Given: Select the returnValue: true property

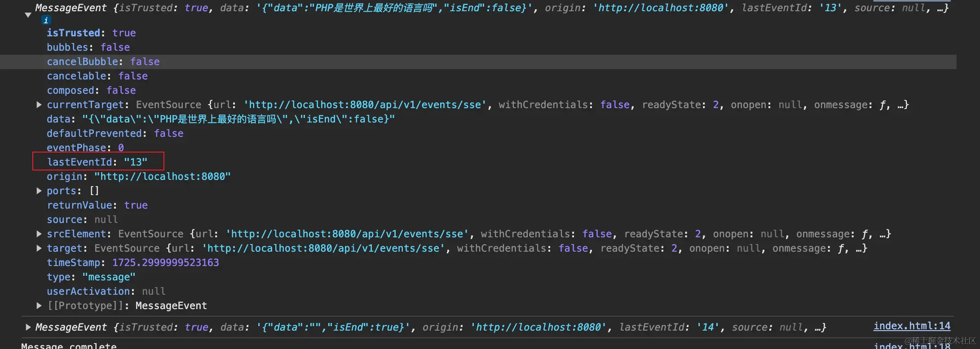Looking at the screenshot, I should click(x=97, y=205).
